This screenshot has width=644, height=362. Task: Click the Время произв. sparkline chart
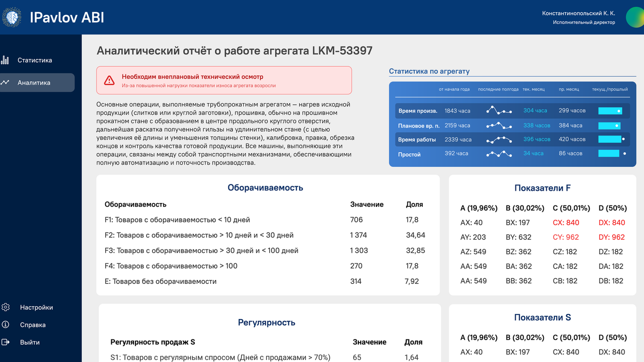(499, 111)
